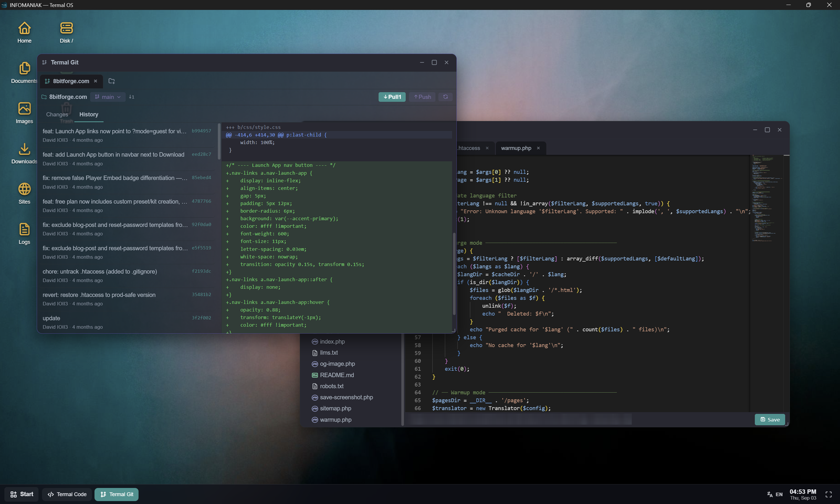Switch to Termal Code from the taskbar

tap(67, 495)
